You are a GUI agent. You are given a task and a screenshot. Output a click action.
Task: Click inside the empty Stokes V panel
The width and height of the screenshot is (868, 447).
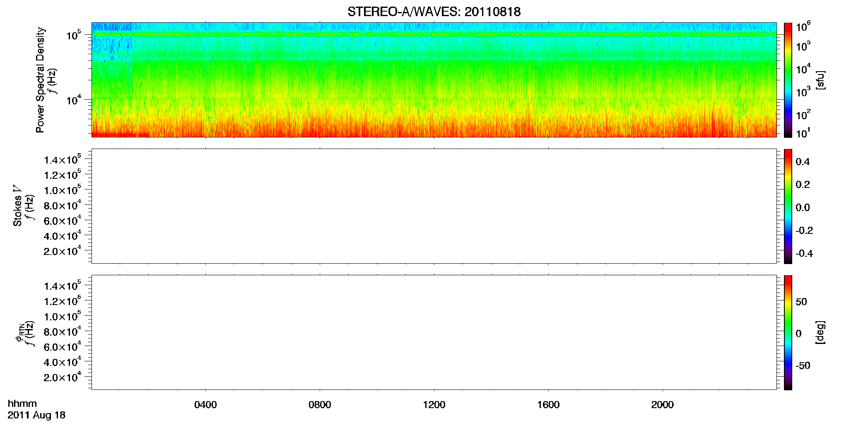click(434, 206)
